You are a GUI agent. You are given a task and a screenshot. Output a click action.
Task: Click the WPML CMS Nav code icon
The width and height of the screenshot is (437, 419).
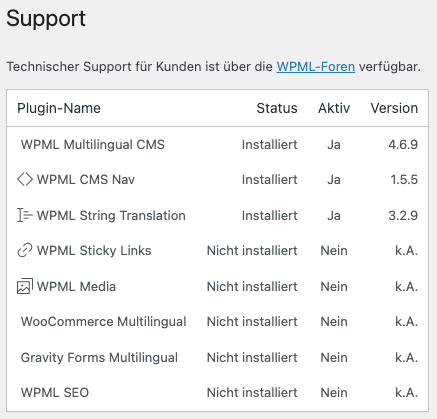pos(25,179)
